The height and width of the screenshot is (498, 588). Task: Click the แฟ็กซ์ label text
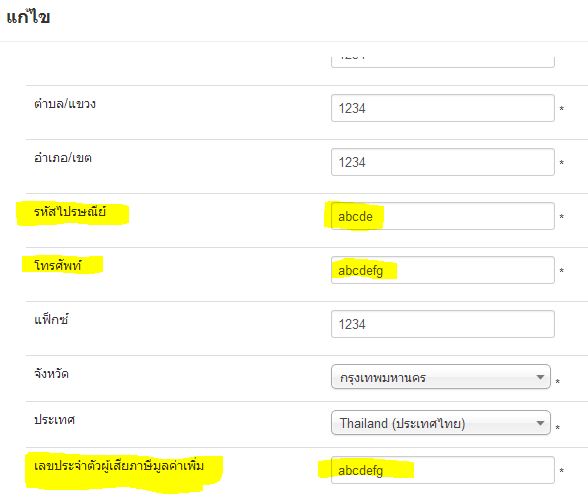pos(51,320)
